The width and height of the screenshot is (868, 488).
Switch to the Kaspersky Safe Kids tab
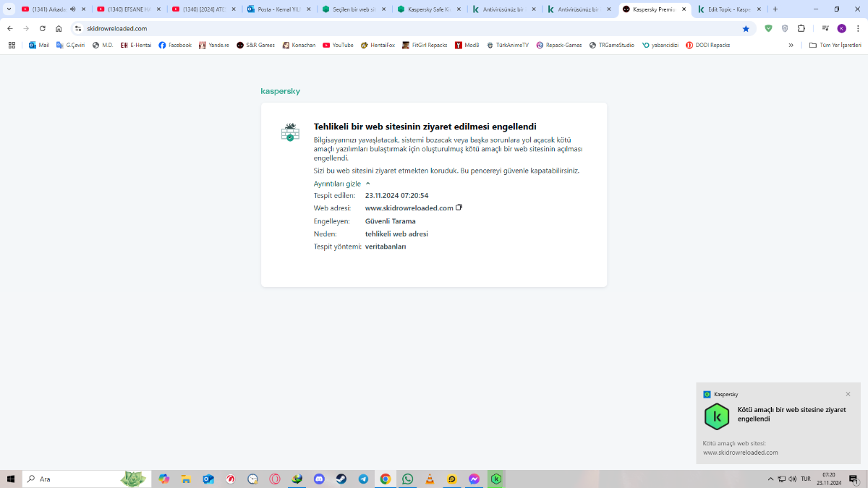[x=428, y=9]
